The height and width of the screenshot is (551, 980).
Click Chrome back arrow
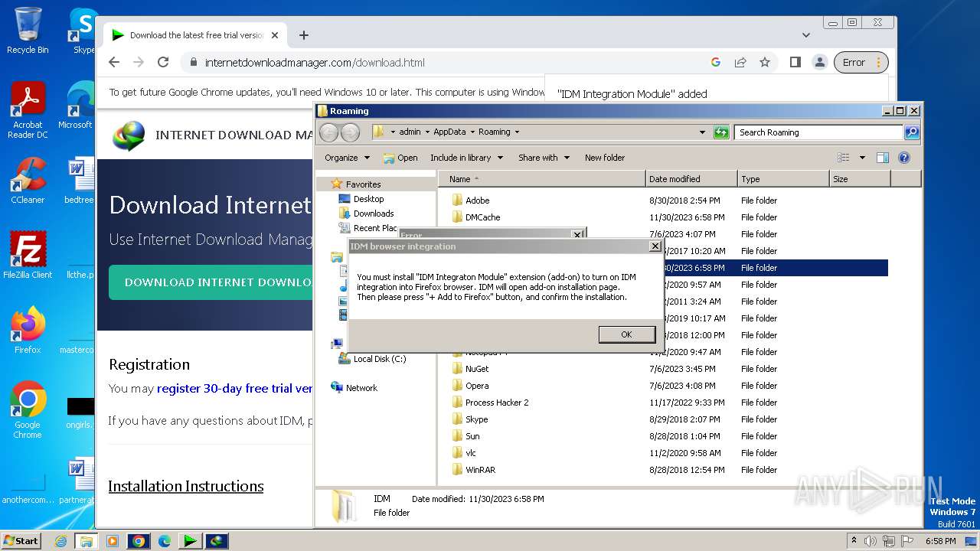click(x=114, y=63)
